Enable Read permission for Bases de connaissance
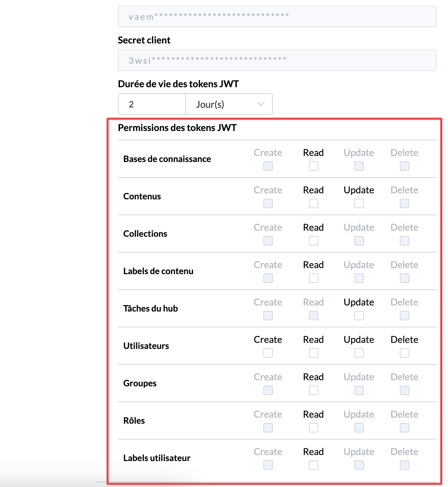The image size is (448, 487). point(313,166)
